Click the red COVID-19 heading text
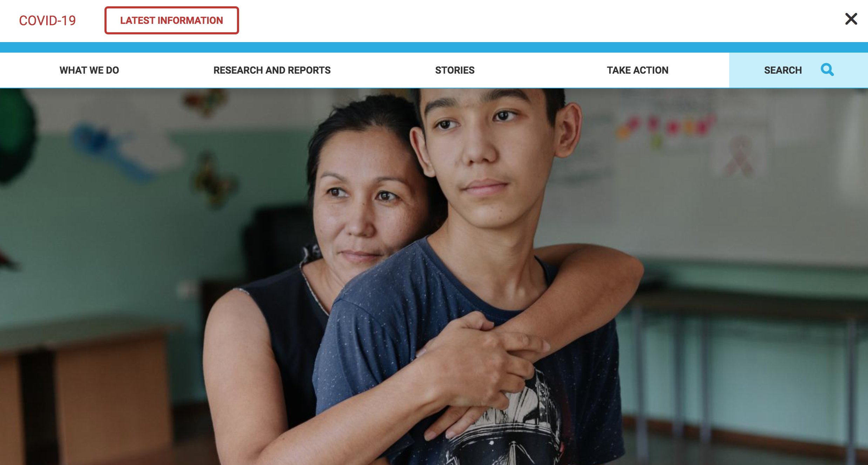This screenshot has width=868, height=465. click(x=47, y=21)
